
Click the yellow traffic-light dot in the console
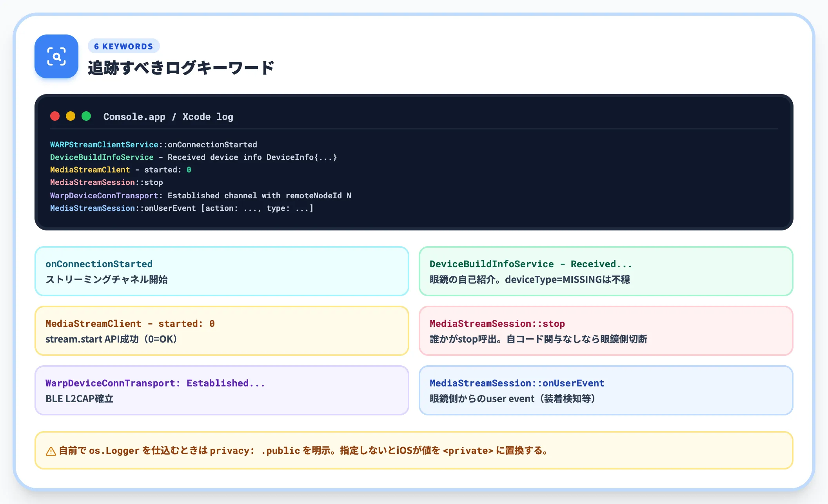[71, 116]
